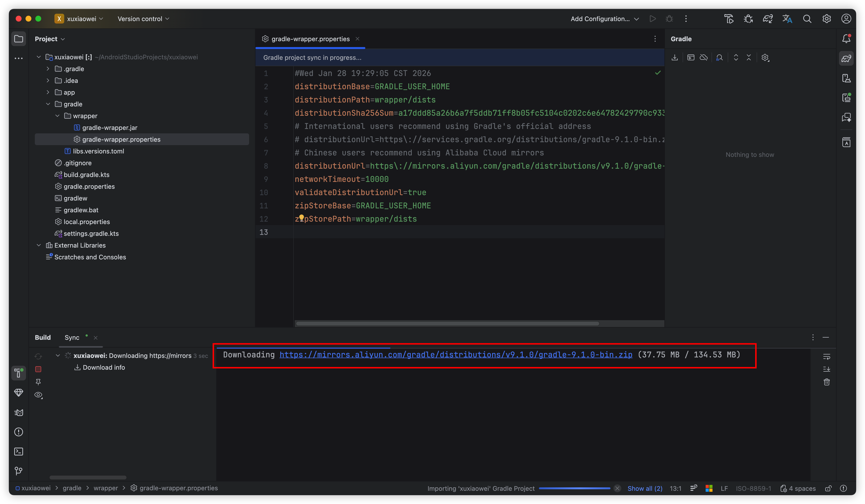Switch to the Sync tab
Screen dimensions: 865x504
click(x=72, y=338)
